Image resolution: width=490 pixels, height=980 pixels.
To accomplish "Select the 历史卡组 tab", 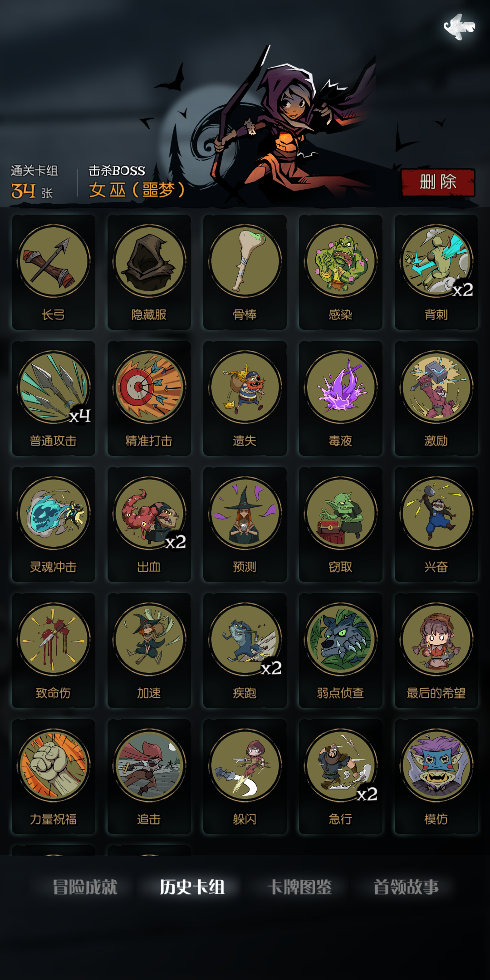I will pyautogui.click(x=192, y=887).
